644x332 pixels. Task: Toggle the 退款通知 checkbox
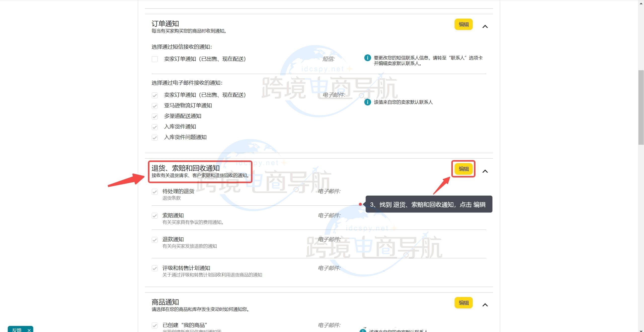154,239
